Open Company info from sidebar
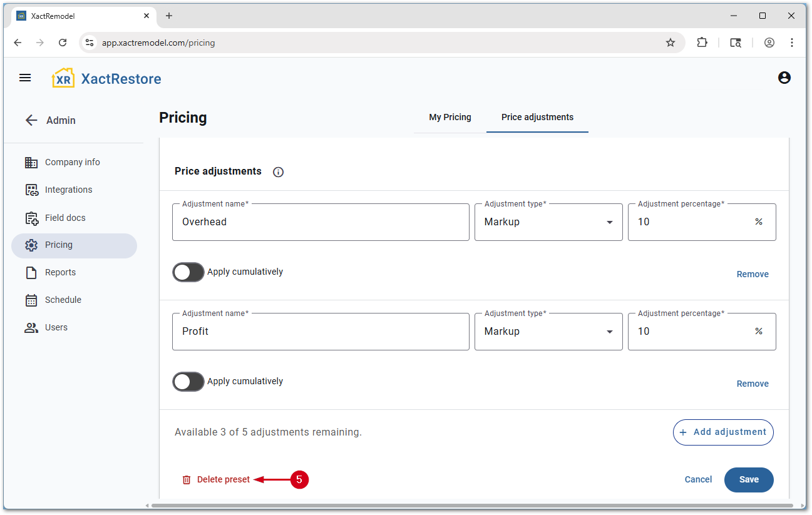The width and height of the screenshot is (812, 515). pyautogui.click(x=72, y=162)
